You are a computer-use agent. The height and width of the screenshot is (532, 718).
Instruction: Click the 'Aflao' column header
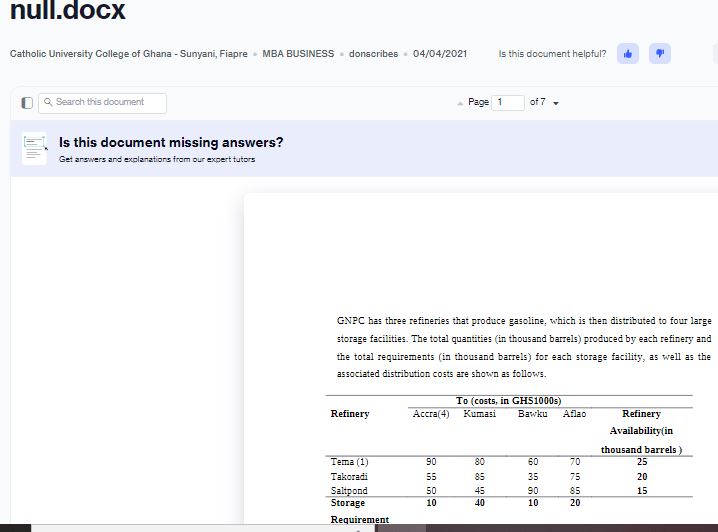click(574, 414)
